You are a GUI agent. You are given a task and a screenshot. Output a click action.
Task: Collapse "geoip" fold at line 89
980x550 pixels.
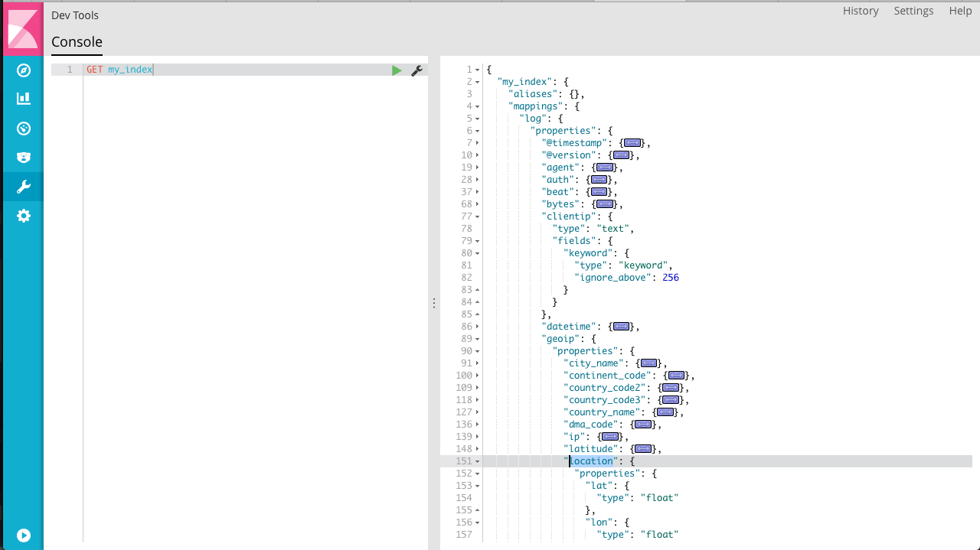click(x=478, y=339)
